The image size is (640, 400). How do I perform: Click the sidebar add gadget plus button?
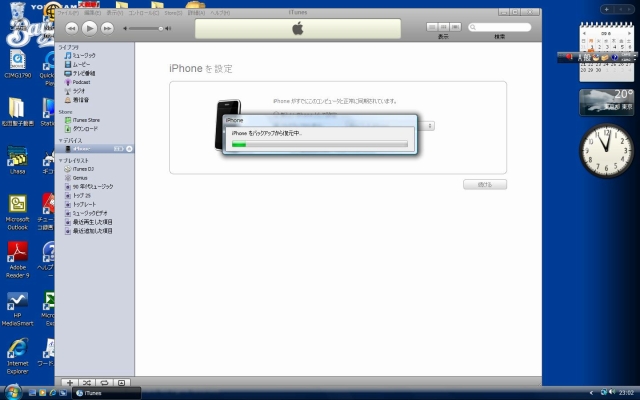coord(607,9)
